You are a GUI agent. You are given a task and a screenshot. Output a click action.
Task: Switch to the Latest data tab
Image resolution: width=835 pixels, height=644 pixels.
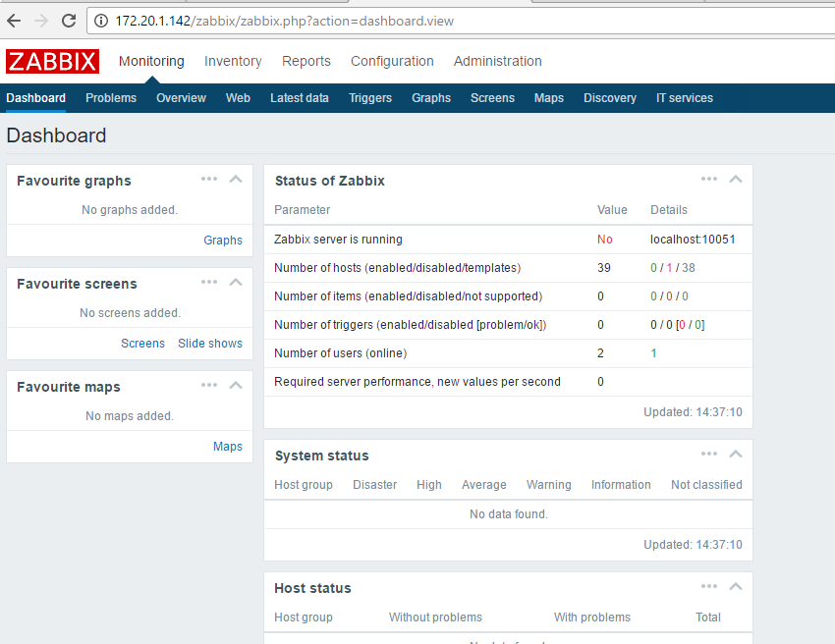[x=300, y=97]
